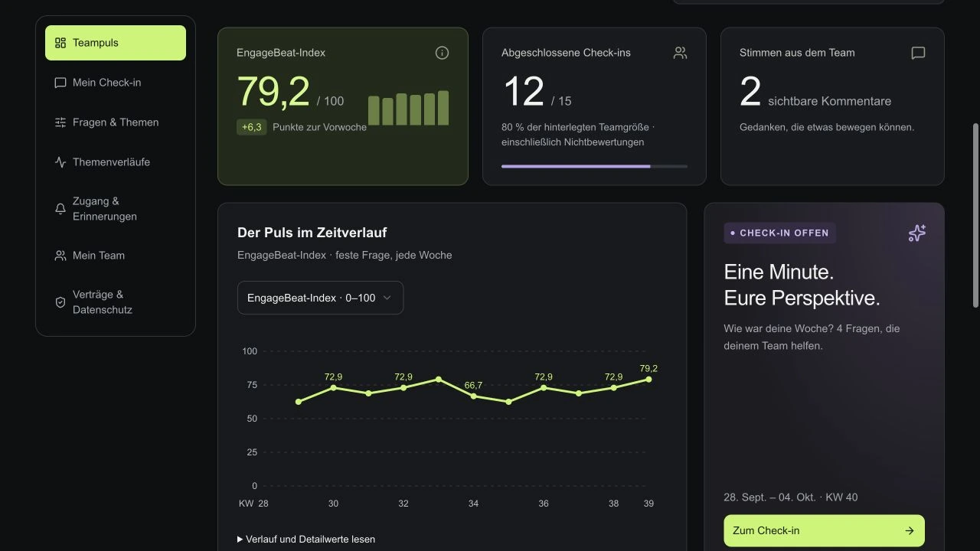The image size is (980, 551).
Task: Click the text 28. Sept. – 04. Okt. · KW 40
Action: [791, 497]
